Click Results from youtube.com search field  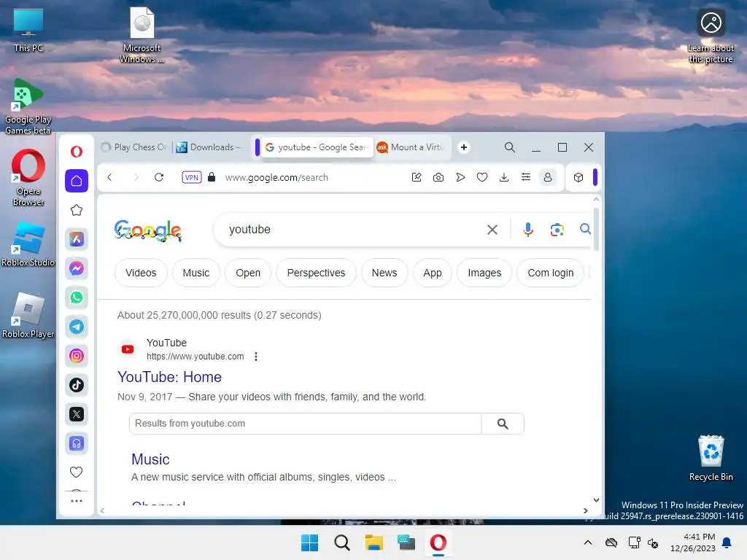305,424
